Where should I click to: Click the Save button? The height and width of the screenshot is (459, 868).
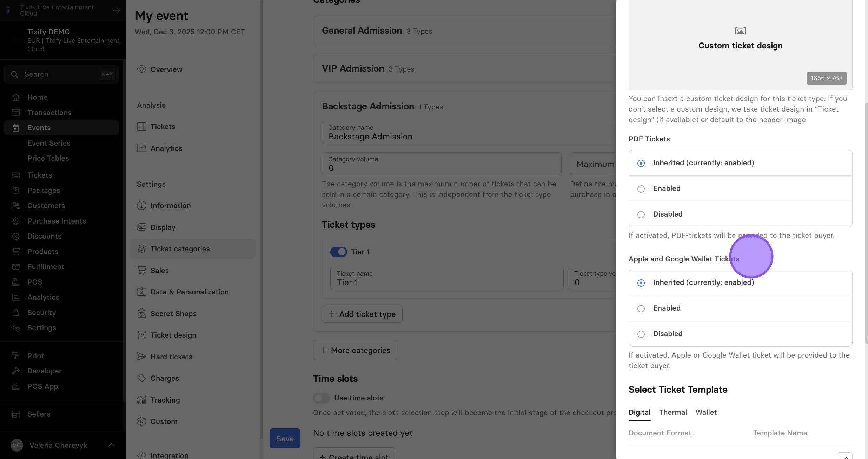coord(285,439)
